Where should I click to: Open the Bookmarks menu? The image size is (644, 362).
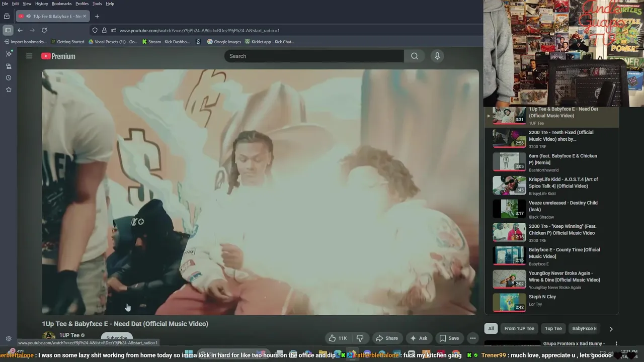point(61,4)
